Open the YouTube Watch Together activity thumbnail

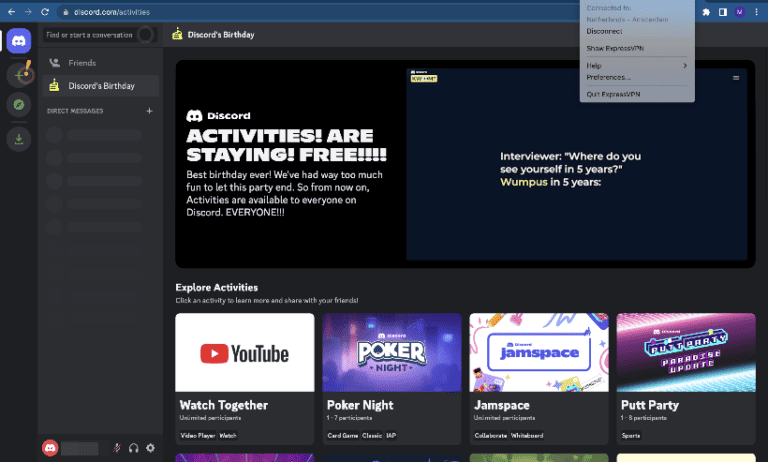pyautogui.click(x=244, y=352)
